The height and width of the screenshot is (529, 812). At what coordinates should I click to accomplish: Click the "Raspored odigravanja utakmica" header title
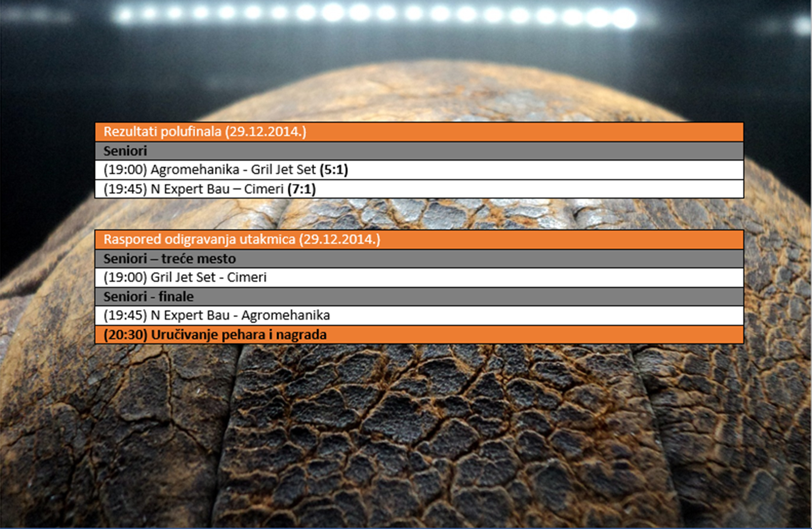click(199, 240)
